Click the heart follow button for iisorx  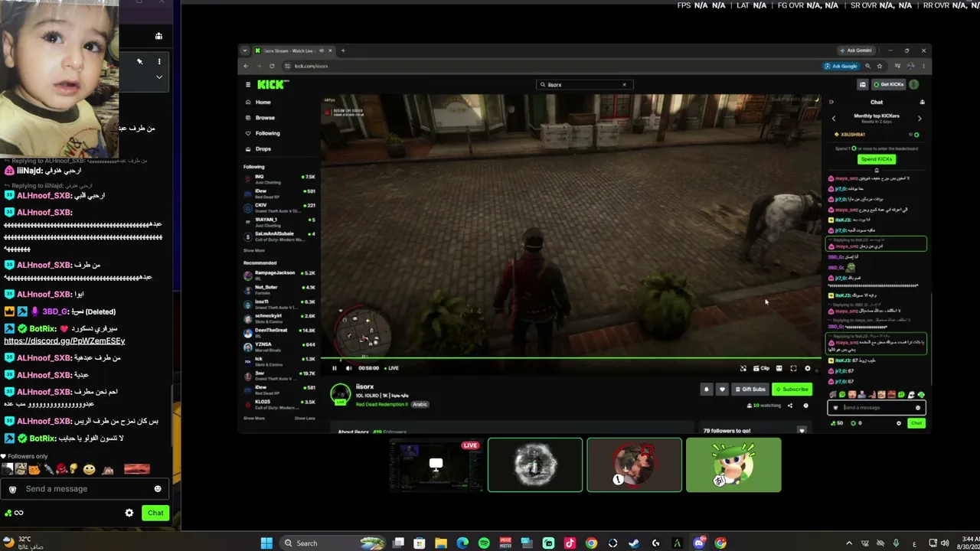[x=721, y=390]
